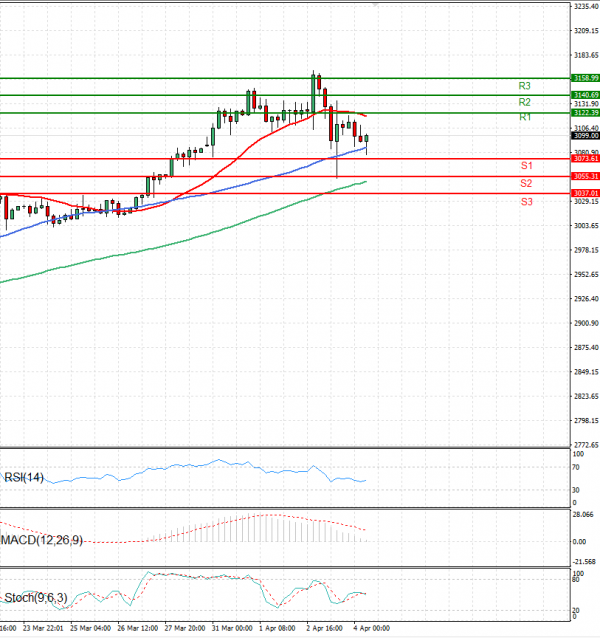
Task: Click the 3055.31 red price tag
Action: [x=585, y=176]
